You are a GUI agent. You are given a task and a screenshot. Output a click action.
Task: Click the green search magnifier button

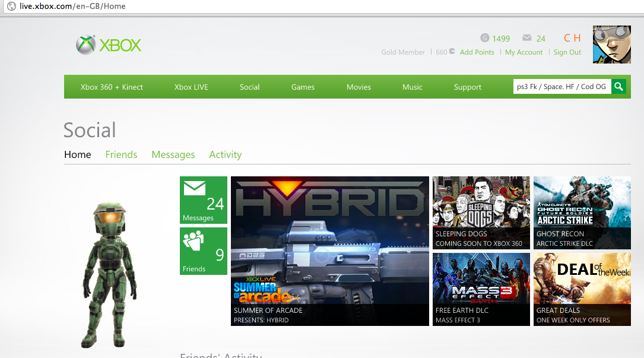pyautogui.click(x=618, y=86)
